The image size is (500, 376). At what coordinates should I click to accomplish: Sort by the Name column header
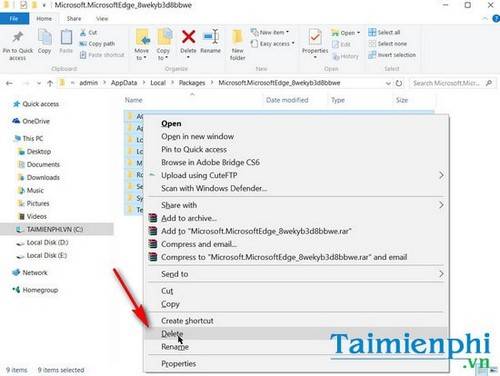[133, 100]
